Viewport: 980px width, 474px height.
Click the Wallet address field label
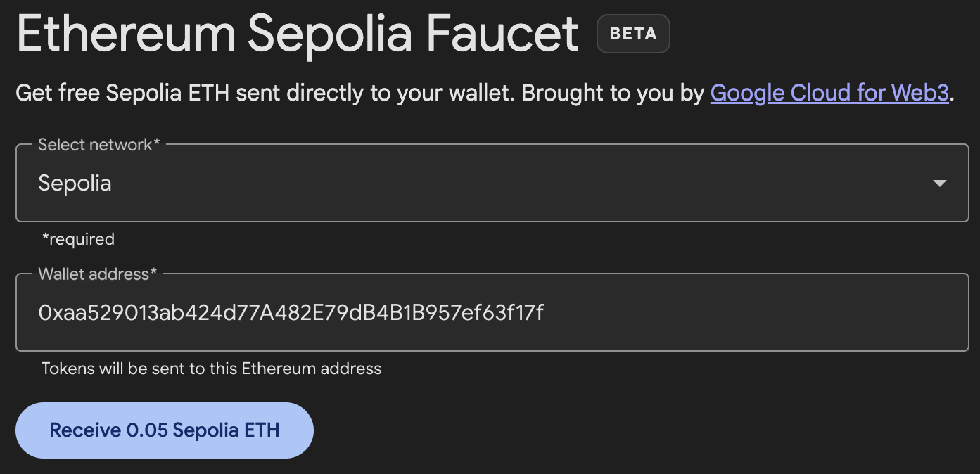tap(96, 274)
